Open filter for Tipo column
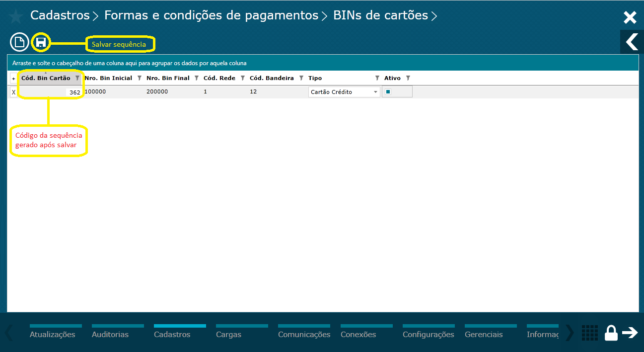 (x=377, y=78)
